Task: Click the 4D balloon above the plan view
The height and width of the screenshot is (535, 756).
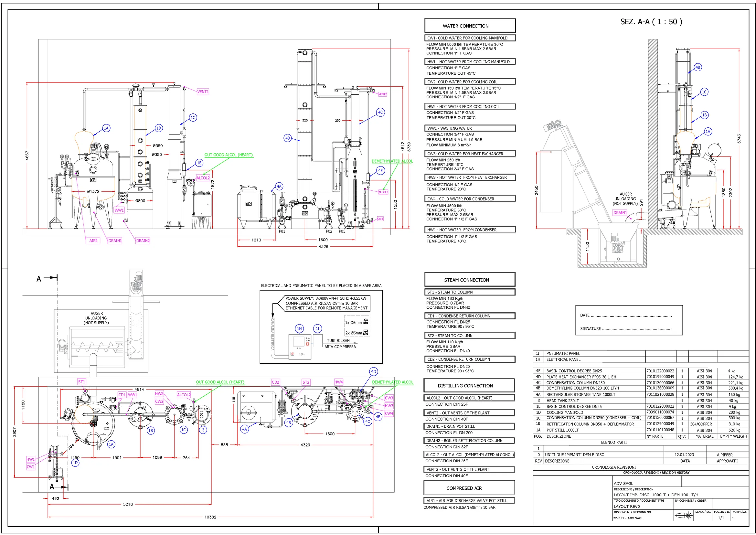Action: [373, 372]
